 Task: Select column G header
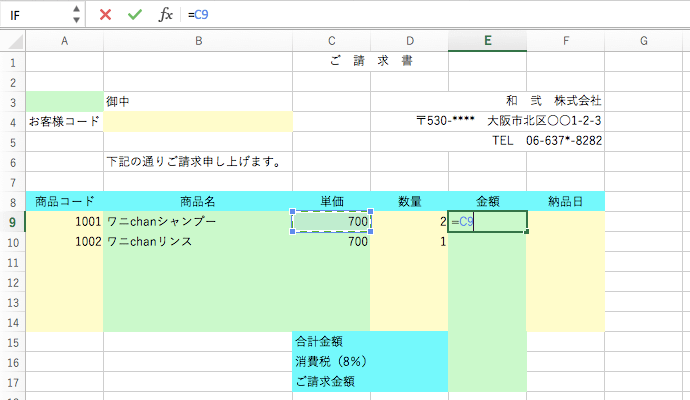644,41
